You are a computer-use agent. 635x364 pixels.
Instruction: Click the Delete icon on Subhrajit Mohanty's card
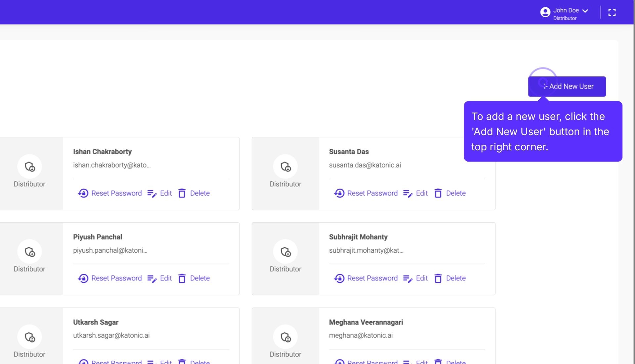(438, 278)
